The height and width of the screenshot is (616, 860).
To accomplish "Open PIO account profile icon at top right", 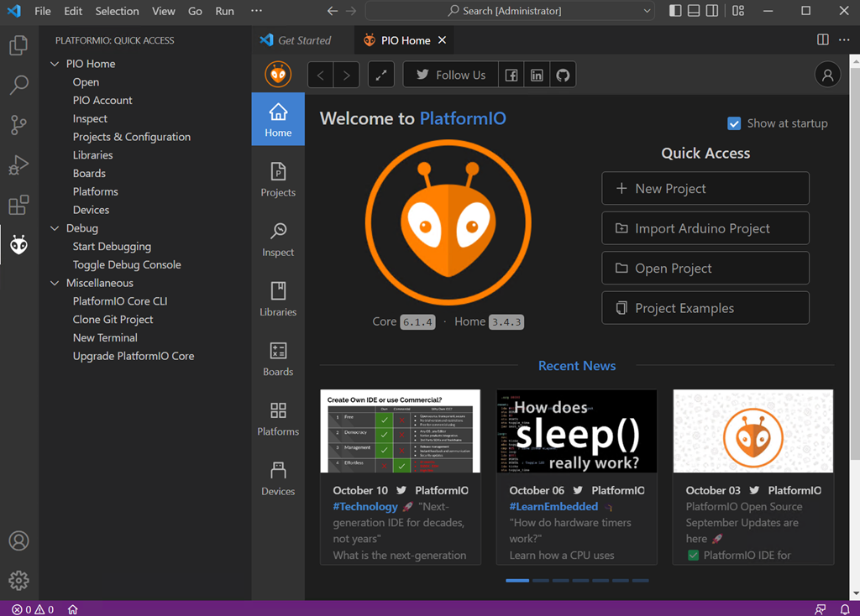I will pos(827,75).
